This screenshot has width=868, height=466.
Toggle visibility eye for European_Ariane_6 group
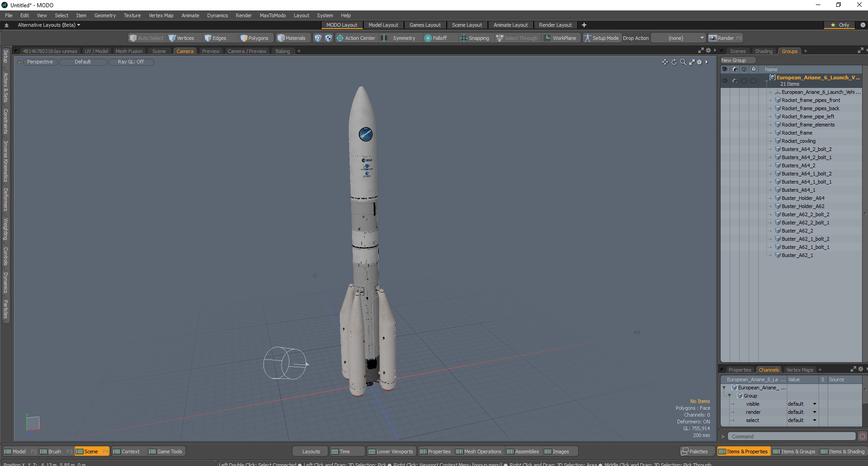coord(725,81)
